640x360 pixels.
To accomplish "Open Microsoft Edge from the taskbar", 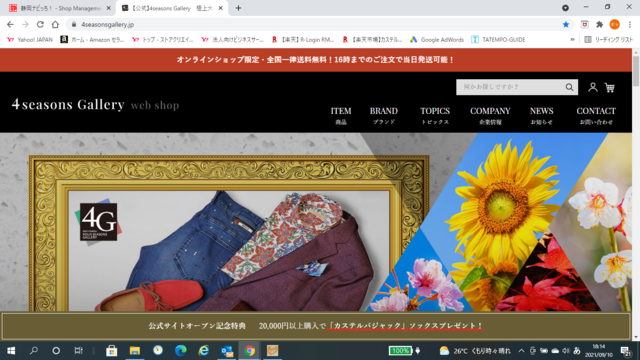I will click(180, 351).
